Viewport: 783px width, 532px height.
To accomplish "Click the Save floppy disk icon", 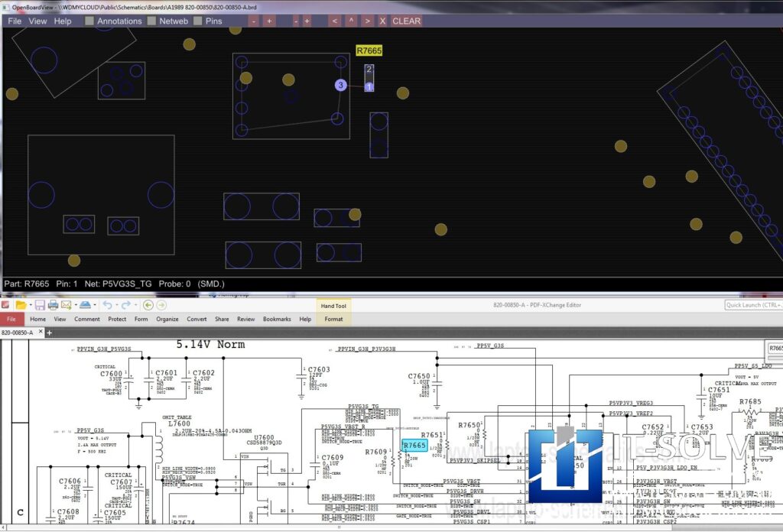I will (40, 305).
